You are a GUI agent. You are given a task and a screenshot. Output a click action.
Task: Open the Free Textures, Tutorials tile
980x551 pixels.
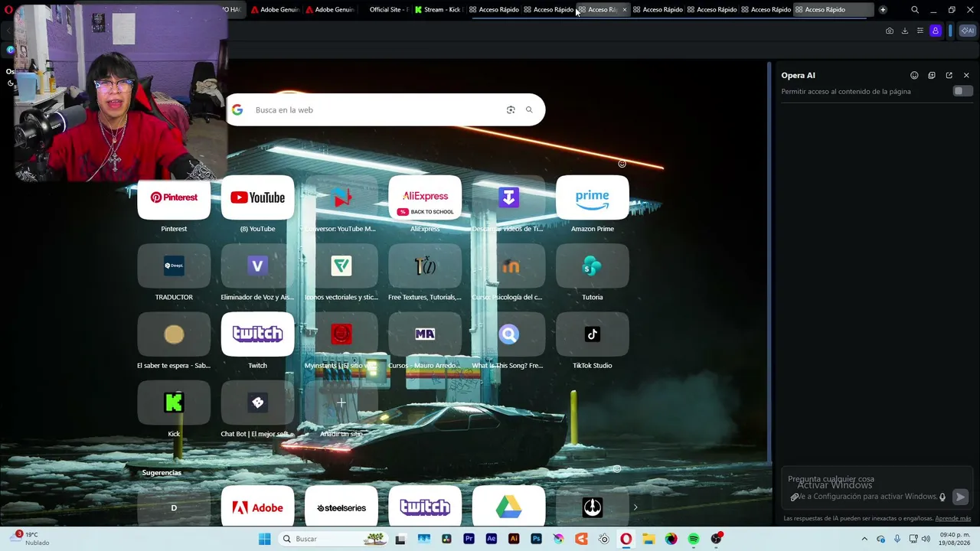[425, 266]
